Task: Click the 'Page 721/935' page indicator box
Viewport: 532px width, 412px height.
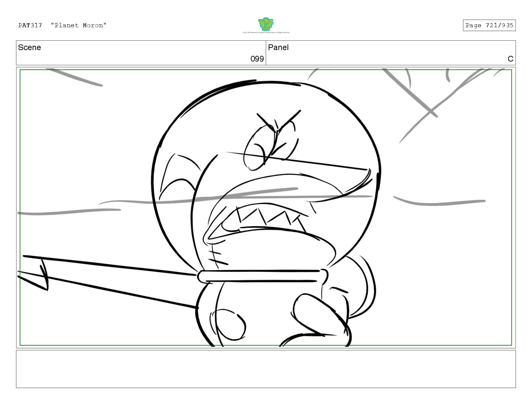Action: click(489, 25)
